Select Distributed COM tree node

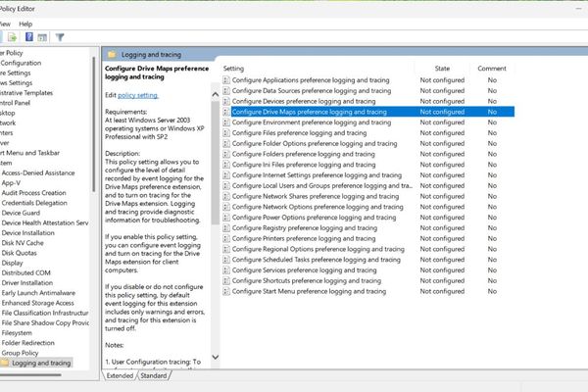pyautogui.click(x=26, y=272)
